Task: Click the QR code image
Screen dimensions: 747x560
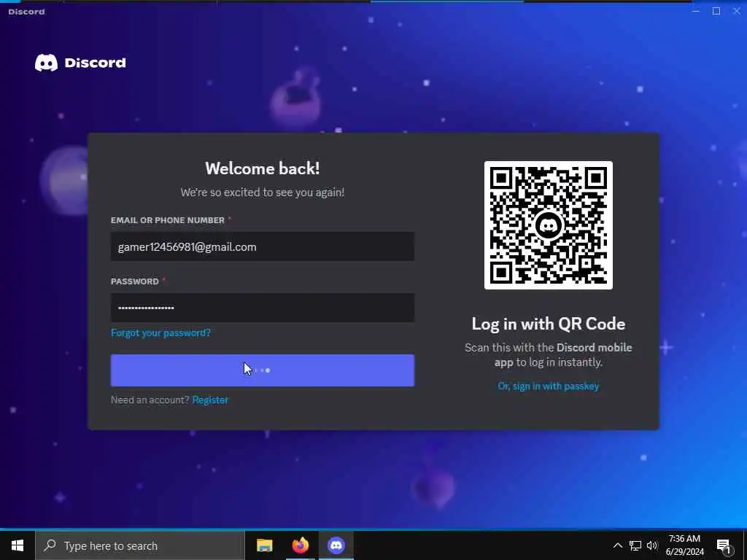Action: pos(549,225)
